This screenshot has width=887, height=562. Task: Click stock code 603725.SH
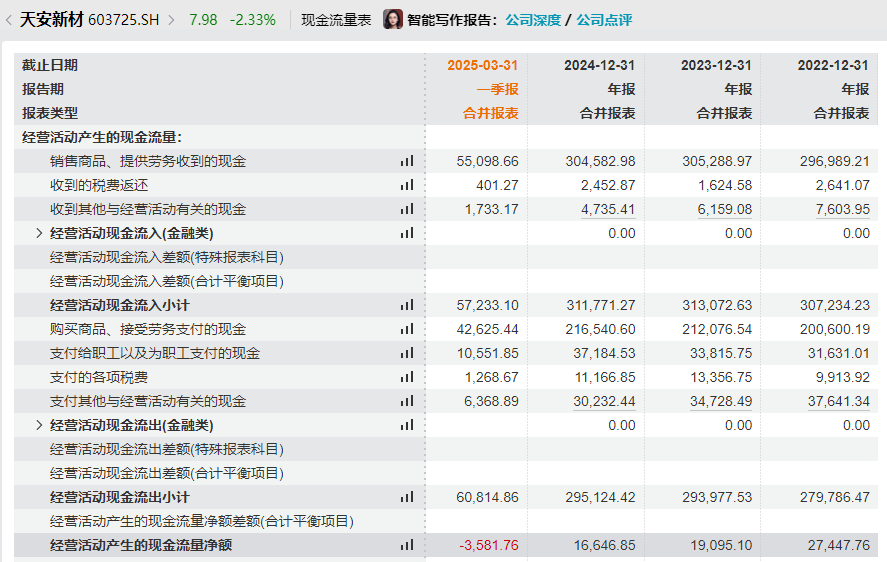pos(124,20)
